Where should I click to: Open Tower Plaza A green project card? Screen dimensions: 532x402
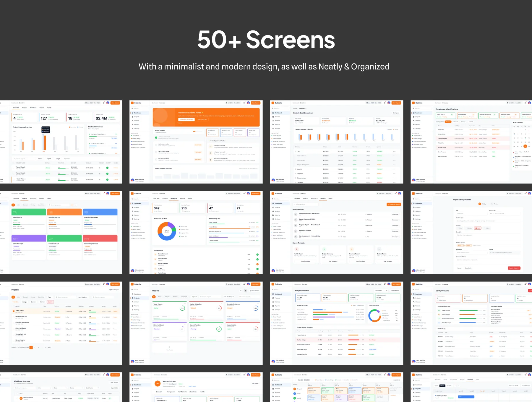(29, 222)
